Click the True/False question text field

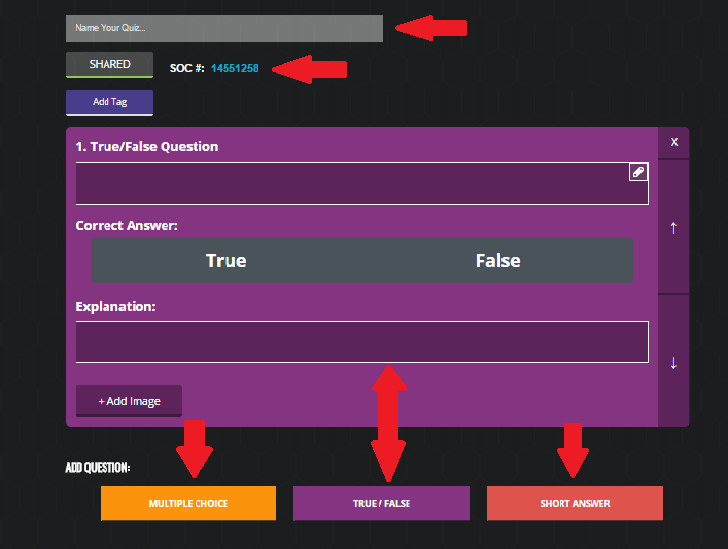pos(350,185)
